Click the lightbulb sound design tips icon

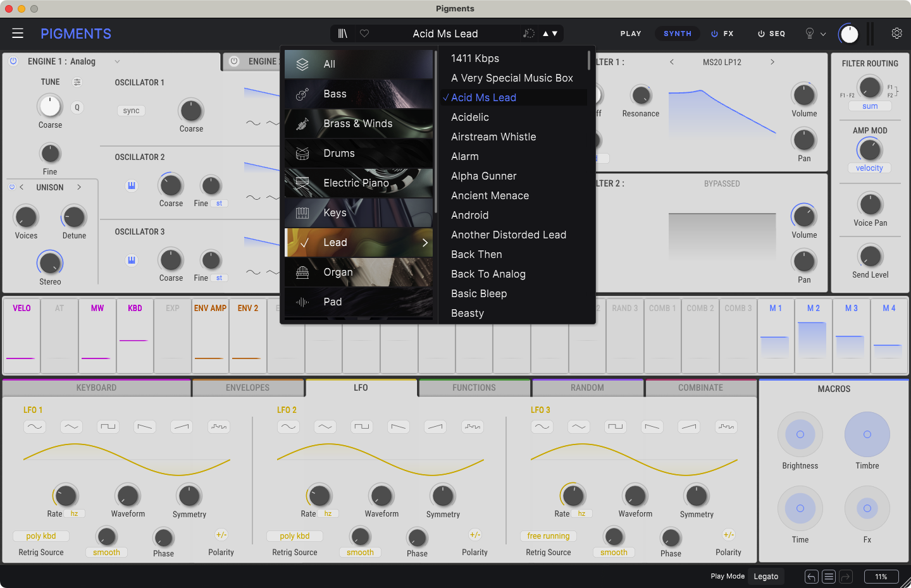pyautogui.click(x=809, y=34)
